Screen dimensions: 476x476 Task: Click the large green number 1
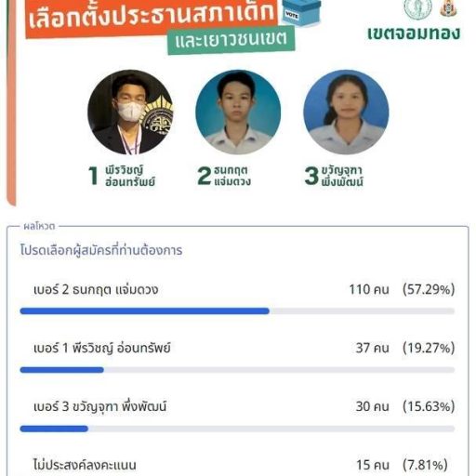[x=93, y=176]
